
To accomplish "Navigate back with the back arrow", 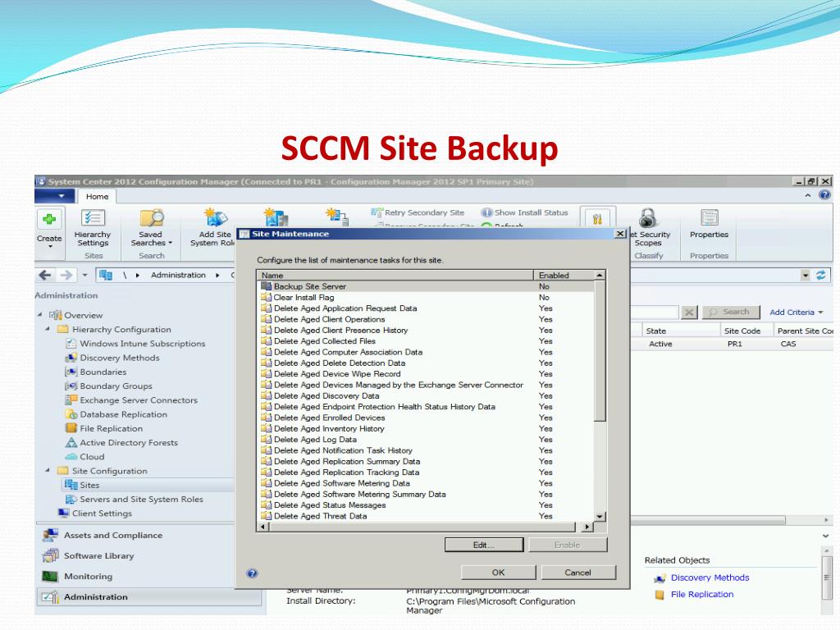I will tap(45, 276).
